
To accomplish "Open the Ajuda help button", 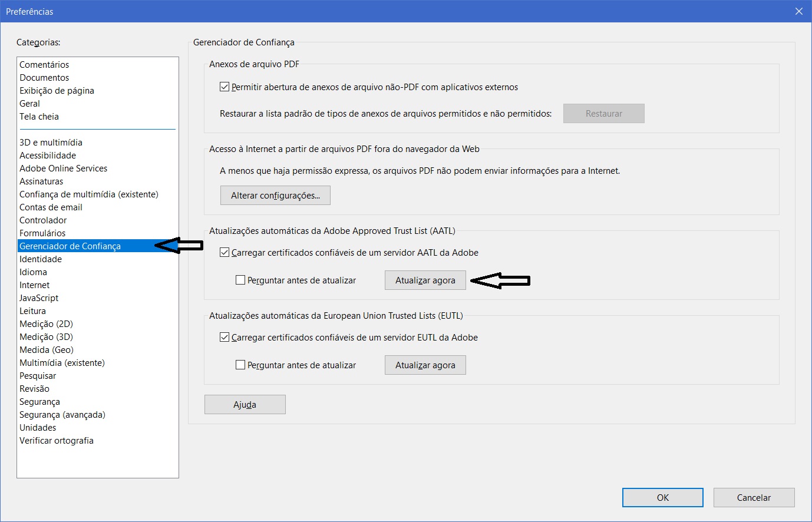I will 245,404.
